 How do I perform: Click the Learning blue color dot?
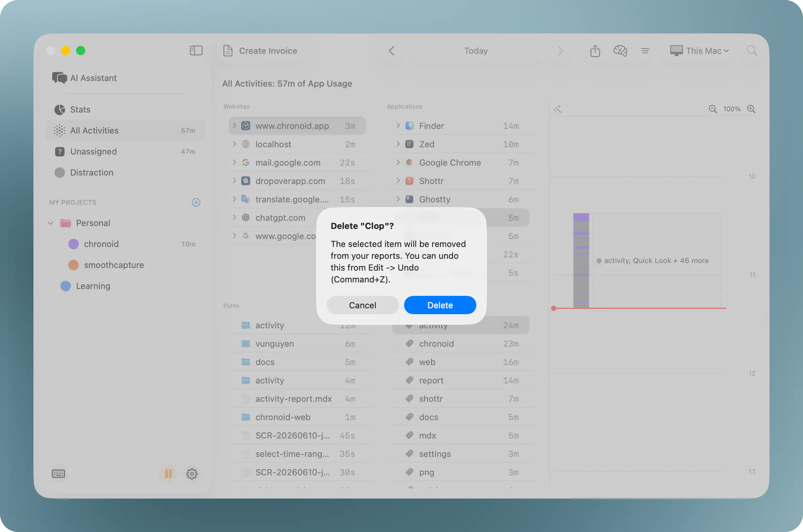click(x=66, y=286)
